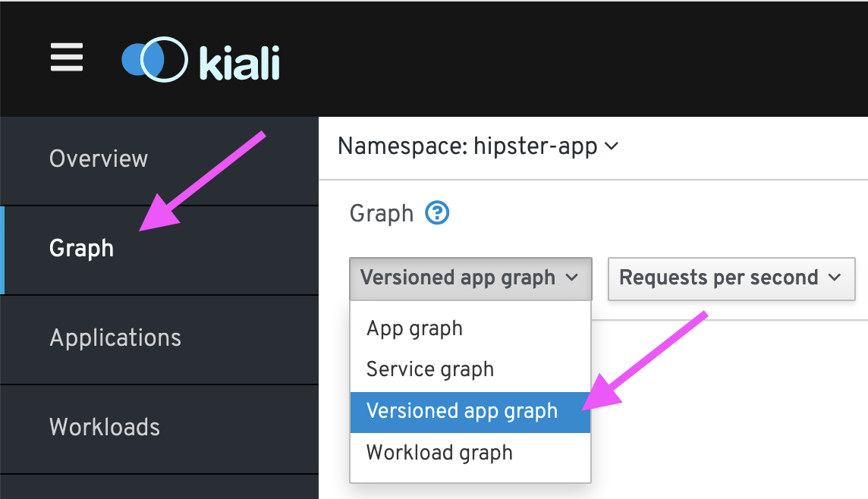Click the kiali wordmark in the header
868x499 pixels.
point(240,62)
